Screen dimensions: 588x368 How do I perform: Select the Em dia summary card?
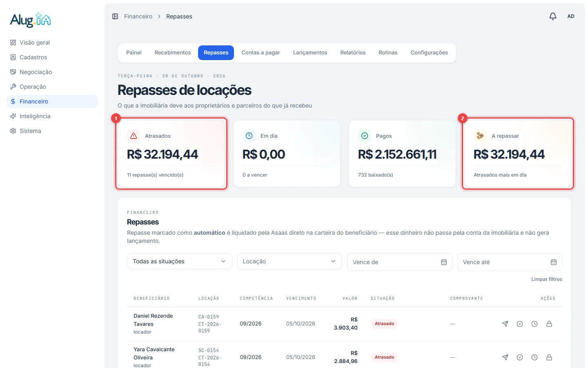287,153
